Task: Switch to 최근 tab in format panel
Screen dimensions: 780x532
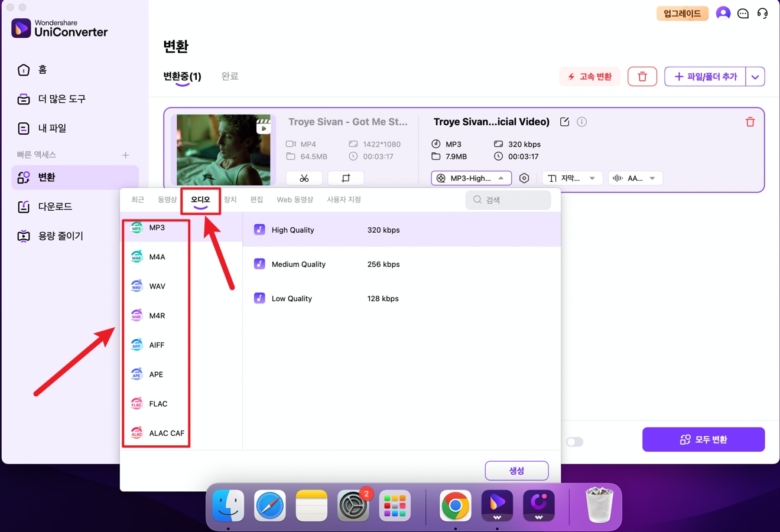Action: click(x=138, y=200)
